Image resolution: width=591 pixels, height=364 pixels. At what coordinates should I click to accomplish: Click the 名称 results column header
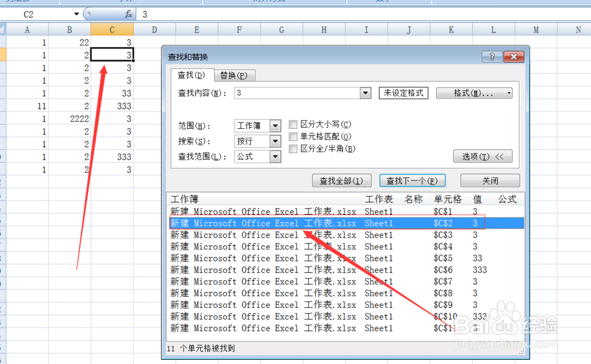[415, 199]
